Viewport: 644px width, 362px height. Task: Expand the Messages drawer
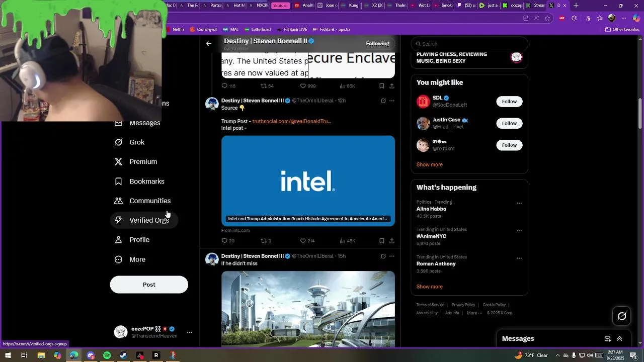619,339
